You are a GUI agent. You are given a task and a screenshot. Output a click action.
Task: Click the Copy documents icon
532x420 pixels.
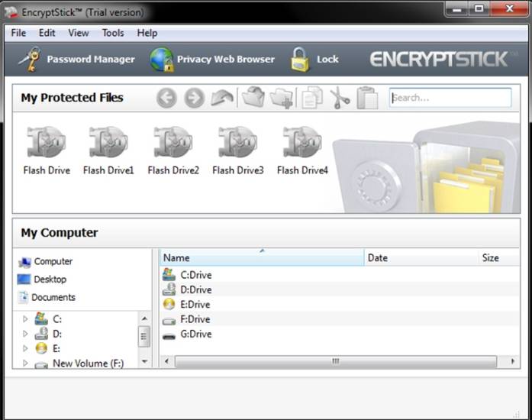(x=312, y=98)
